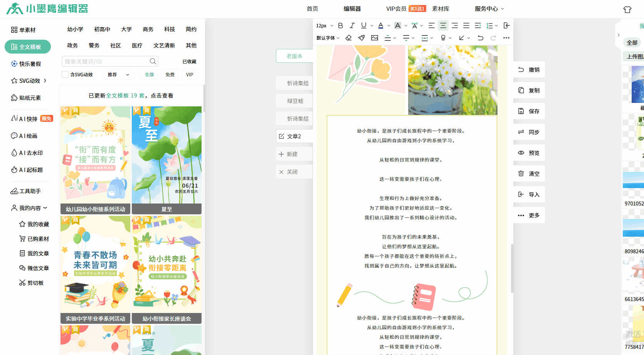644x355 pixels.
Task: Click the light bulb icon in toolbar
Action: 443,38
